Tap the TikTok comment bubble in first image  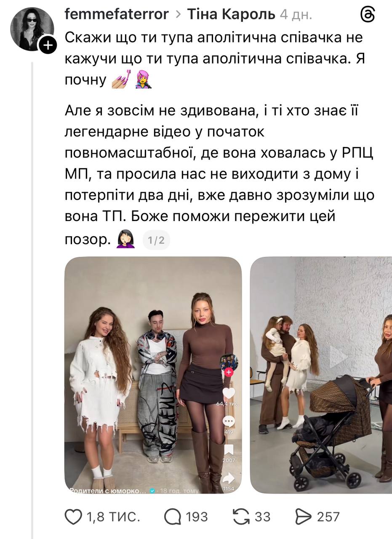coord(229,422)
